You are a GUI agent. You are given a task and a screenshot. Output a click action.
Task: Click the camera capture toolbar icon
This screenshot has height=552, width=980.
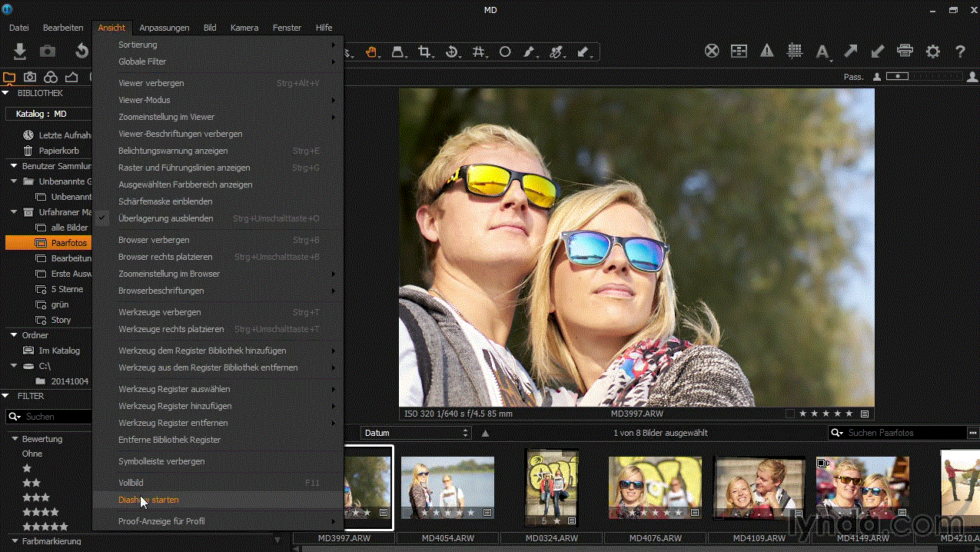point(48,52)
